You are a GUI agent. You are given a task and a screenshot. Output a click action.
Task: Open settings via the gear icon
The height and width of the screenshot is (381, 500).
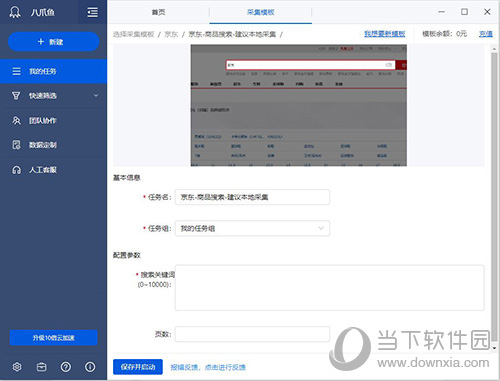pos(17,367)
